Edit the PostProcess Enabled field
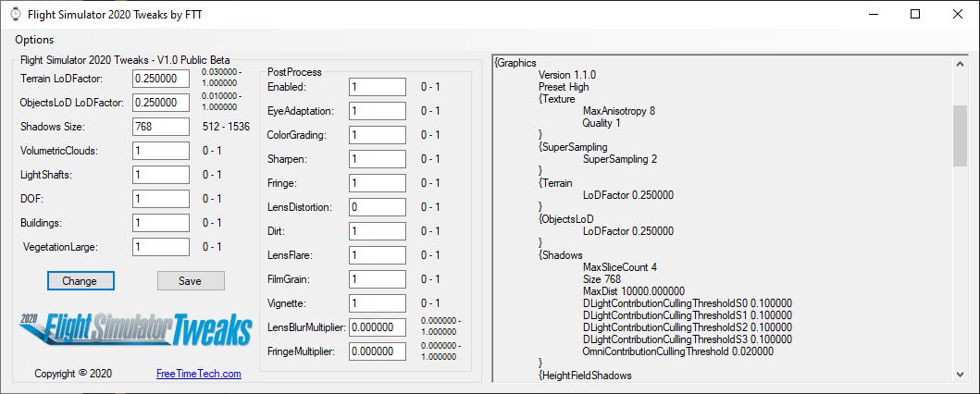 point(378,87)
